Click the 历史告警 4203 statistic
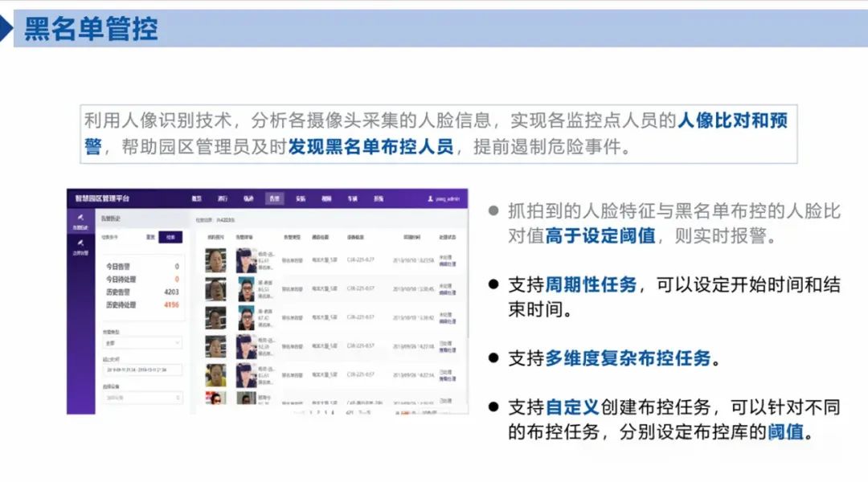The height and width of the screenshot is (482, 868). (x=142, y=292)
